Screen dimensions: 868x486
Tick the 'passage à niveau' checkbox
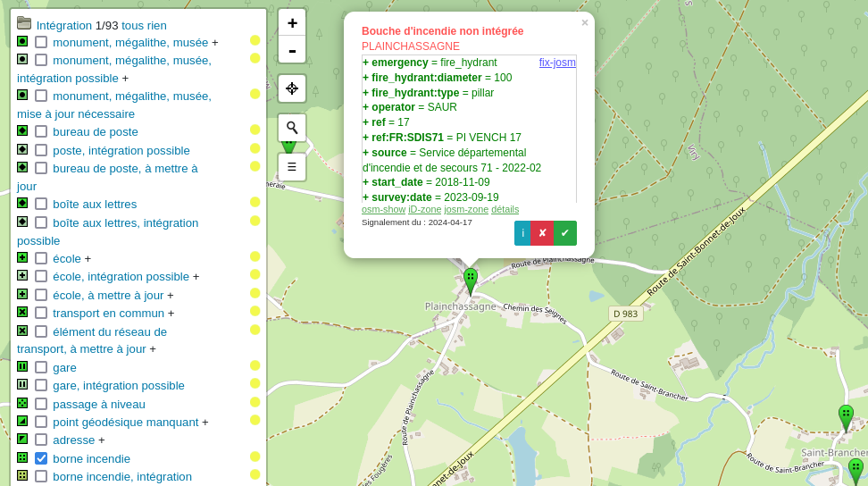(41, 404)
